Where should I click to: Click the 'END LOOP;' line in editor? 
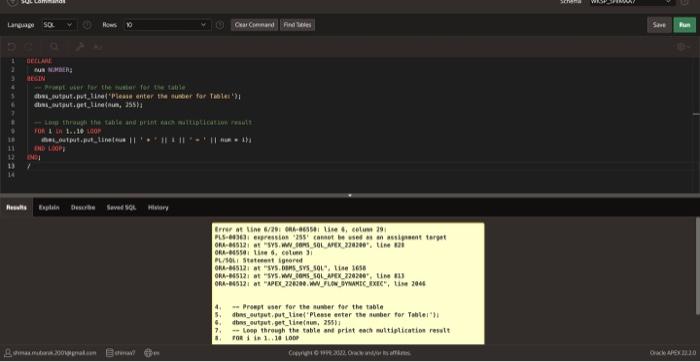(50, 149)
